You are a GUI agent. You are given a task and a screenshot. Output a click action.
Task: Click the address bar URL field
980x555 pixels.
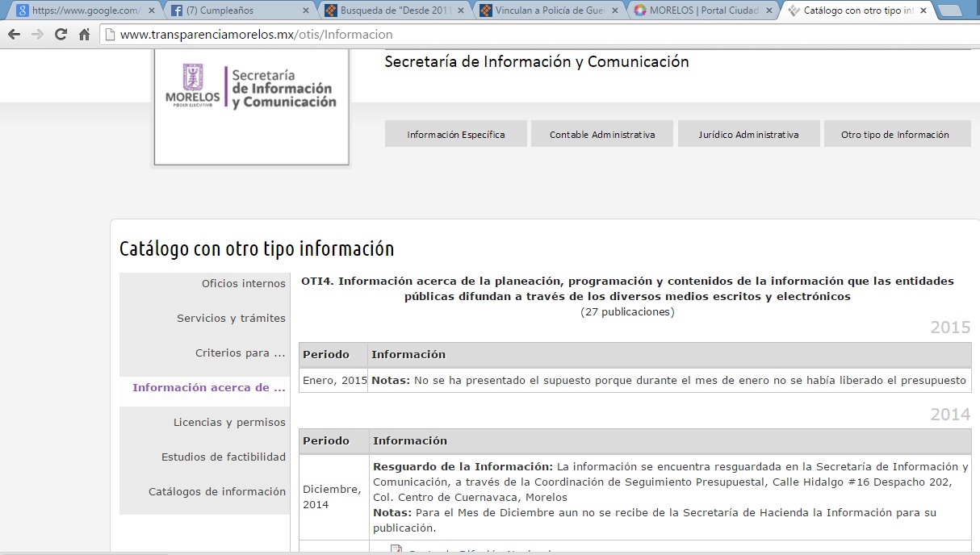coord(484,35)
